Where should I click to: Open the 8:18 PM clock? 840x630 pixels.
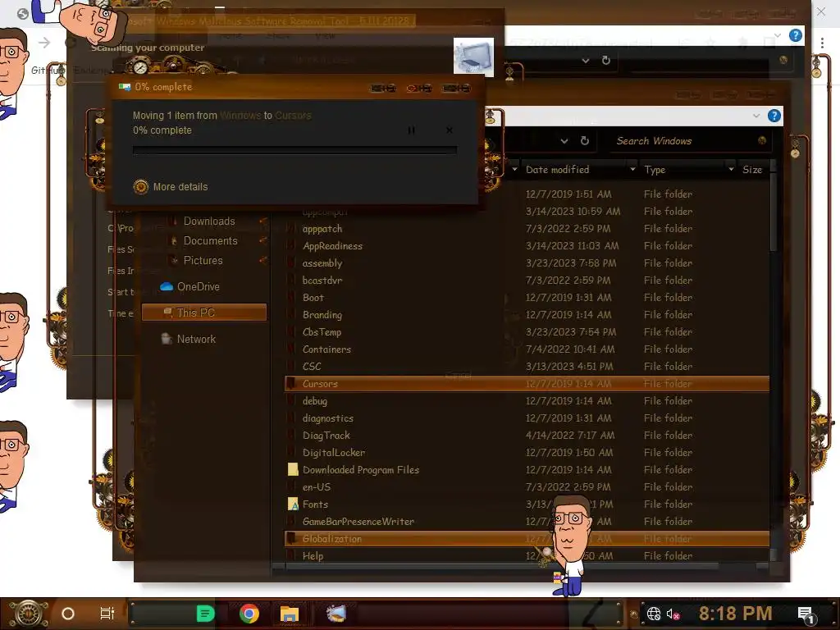(735, 614)
